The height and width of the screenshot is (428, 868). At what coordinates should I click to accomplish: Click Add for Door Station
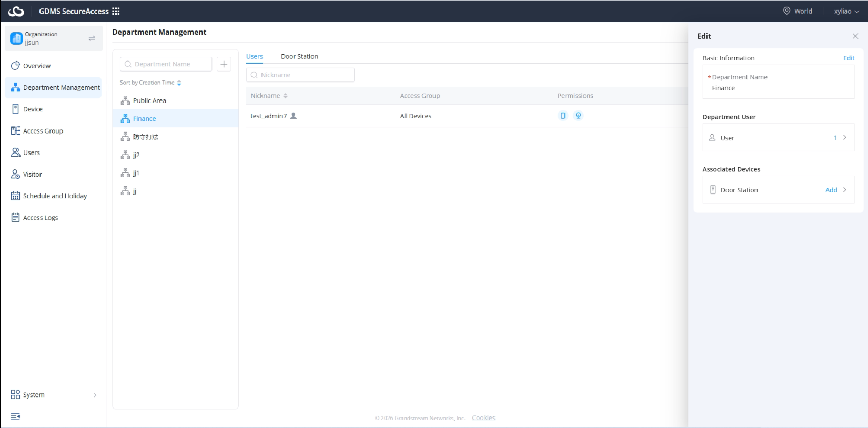click(x=831, y=190)
